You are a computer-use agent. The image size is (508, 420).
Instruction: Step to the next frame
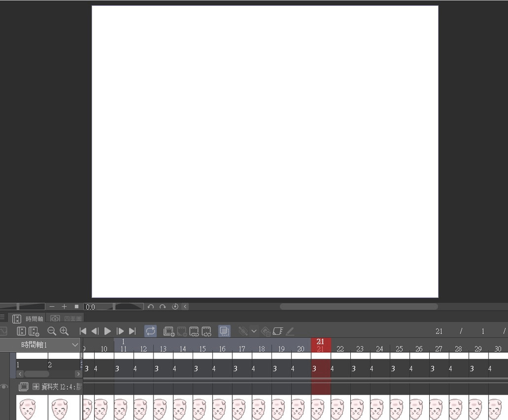120,331
